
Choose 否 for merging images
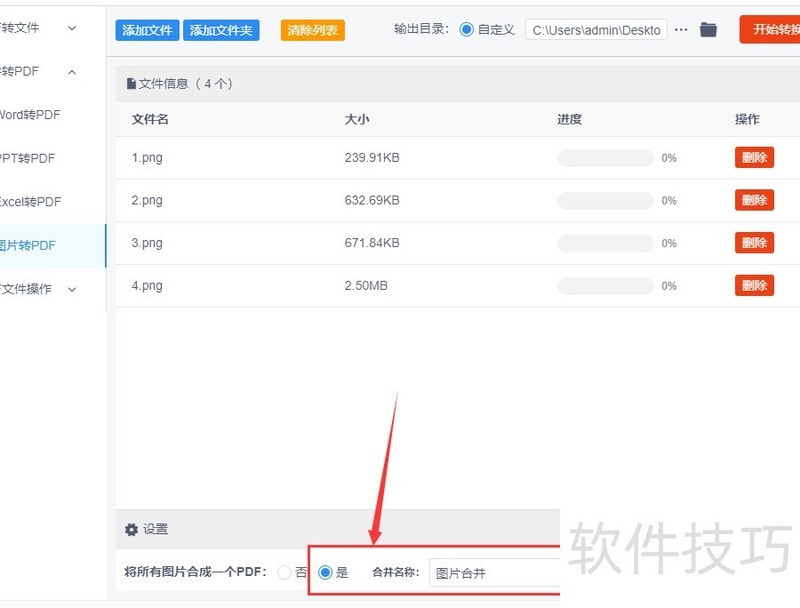285,573
